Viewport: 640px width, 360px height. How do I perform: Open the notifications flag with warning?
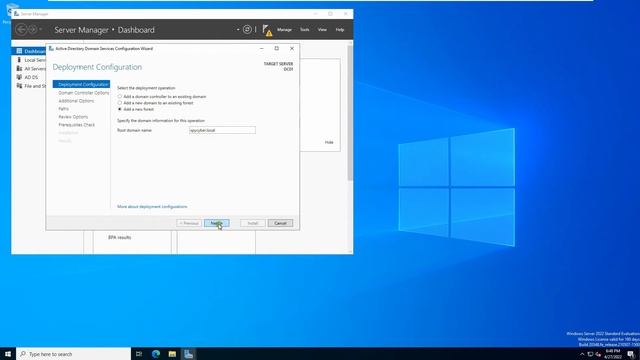point(267,30)
